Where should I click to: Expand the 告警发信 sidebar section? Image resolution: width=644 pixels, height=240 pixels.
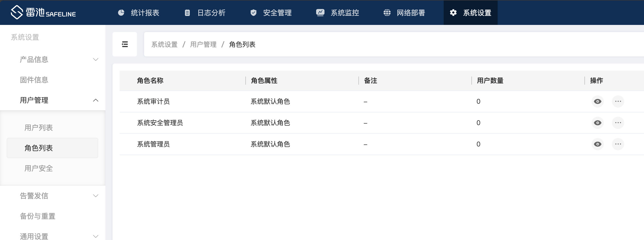[59, 196]
